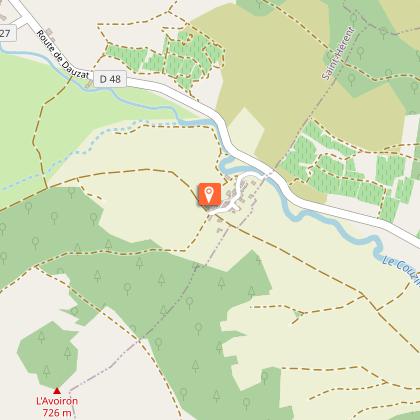Click the bridge icon under the Route de Dauzat label
The width and height of the screenshot is (420, 420).
89,84
